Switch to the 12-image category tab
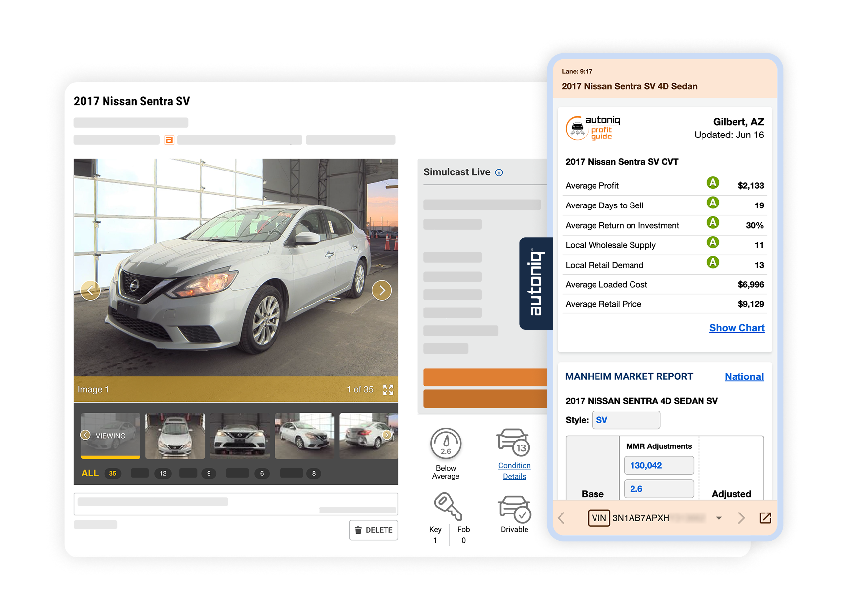The image size is (842, 616). [163, 473]
